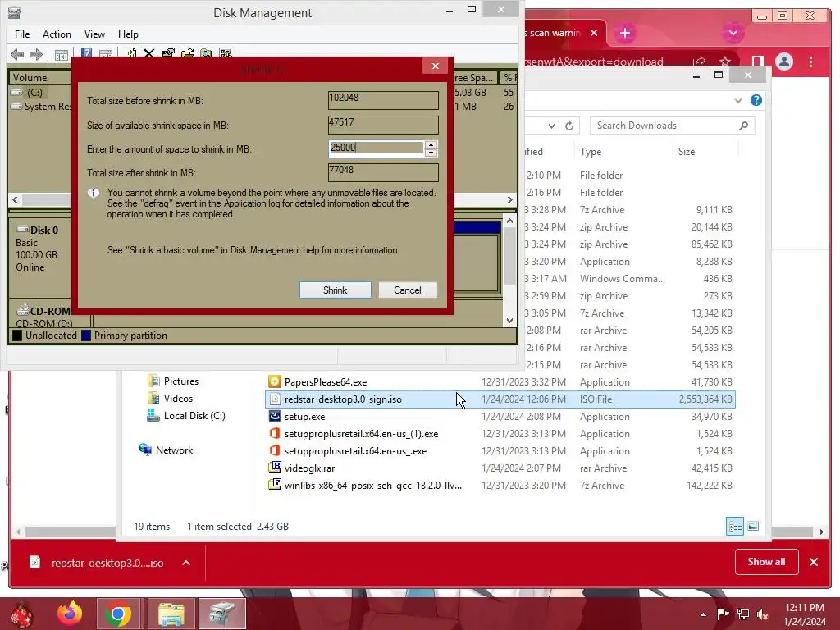Click the shrink amount input field
Viewport: 840px width, 630px height.
click(x=376, y=148)
